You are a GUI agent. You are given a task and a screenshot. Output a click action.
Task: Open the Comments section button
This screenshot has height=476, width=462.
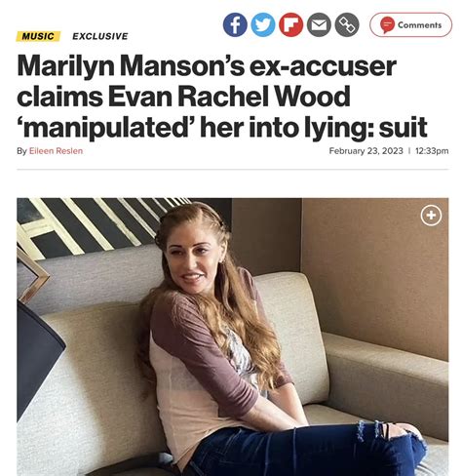410,24
